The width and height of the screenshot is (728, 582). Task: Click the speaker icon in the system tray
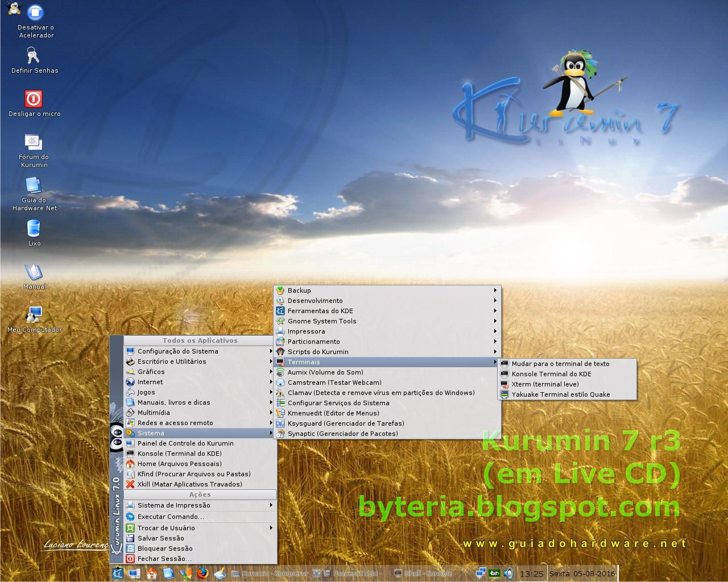point(508,573)
